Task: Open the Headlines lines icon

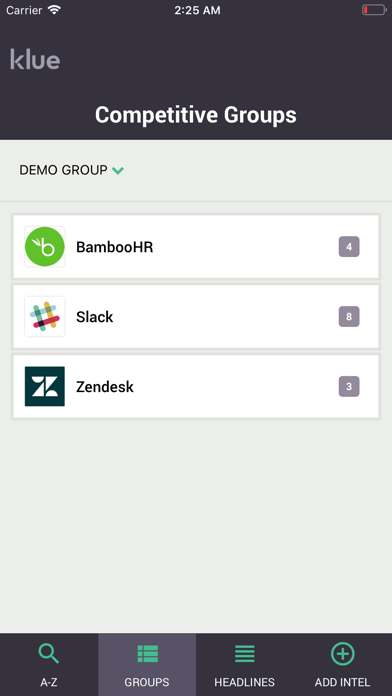Action: (x=245, y=654)
